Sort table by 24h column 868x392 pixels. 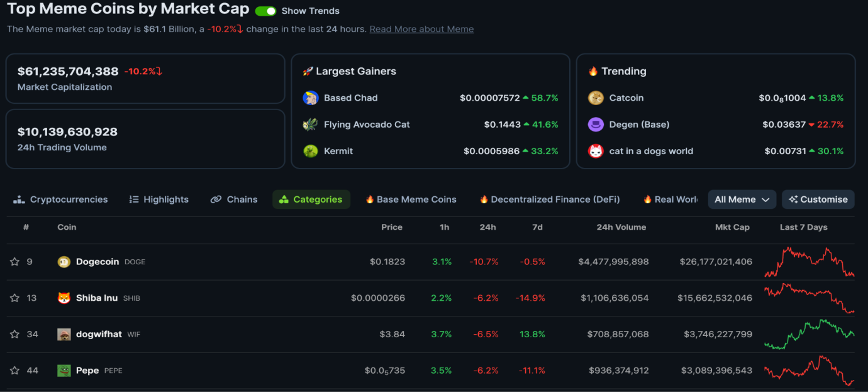488,227
